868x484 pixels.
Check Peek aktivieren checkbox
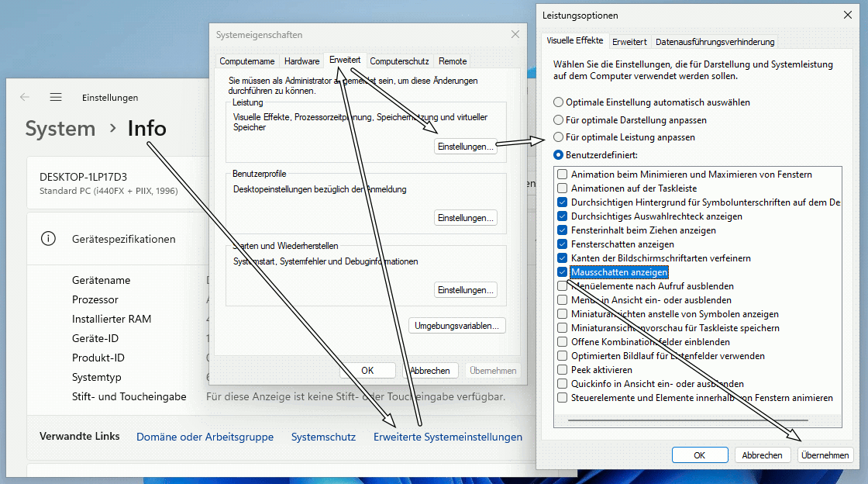(x=563, y=369)
